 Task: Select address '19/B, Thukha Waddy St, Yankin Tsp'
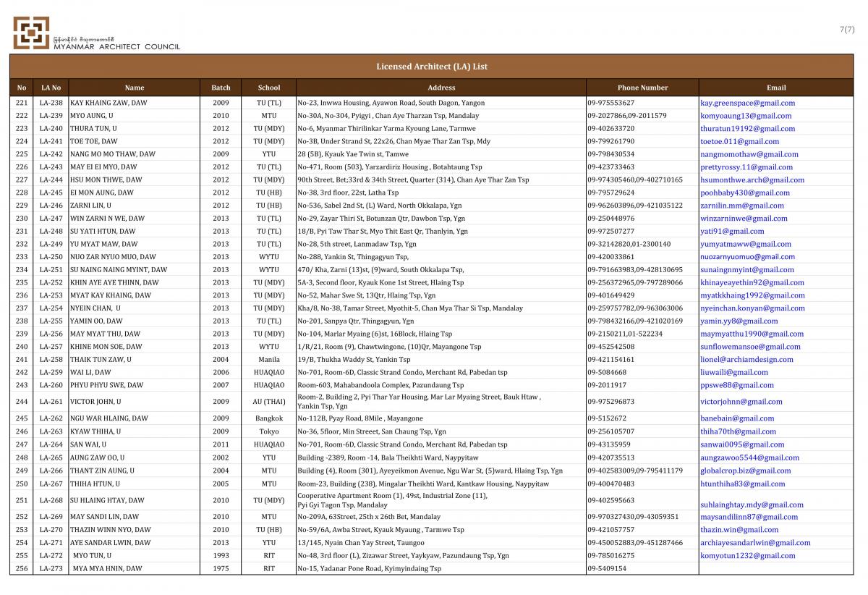pos(354,360)
